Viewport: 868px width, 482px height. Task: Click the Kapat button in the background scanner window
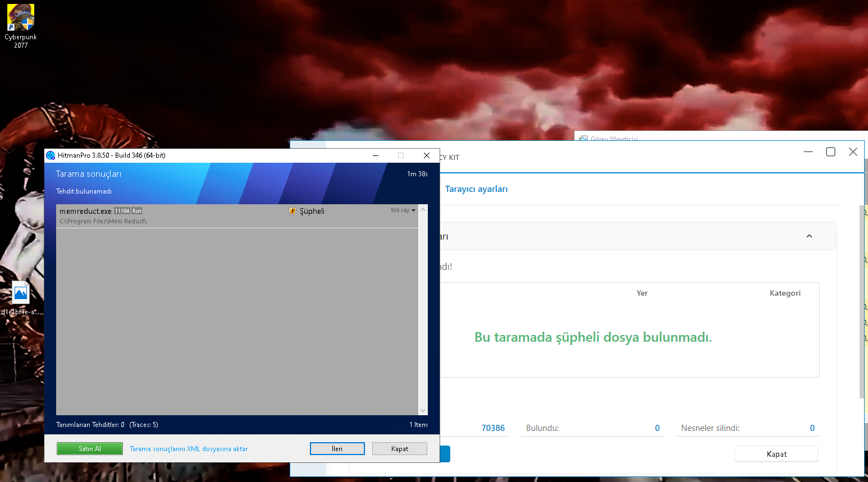pos(776,454)
